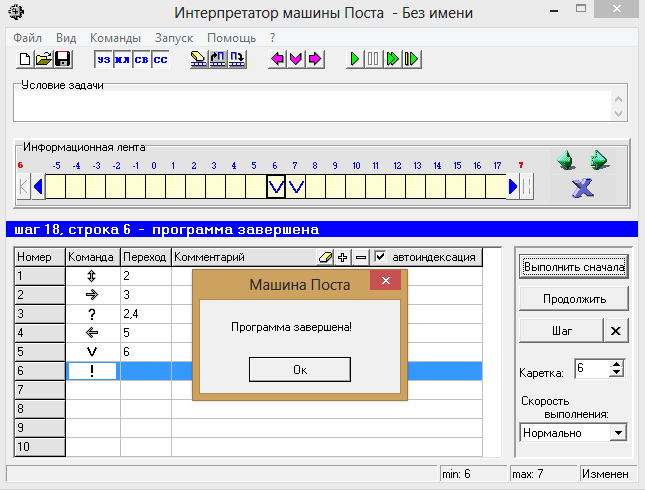This screenshot has height=490, width=645.
Task: Toggle mark in tape cell 3
Action: tap(216, 187)
